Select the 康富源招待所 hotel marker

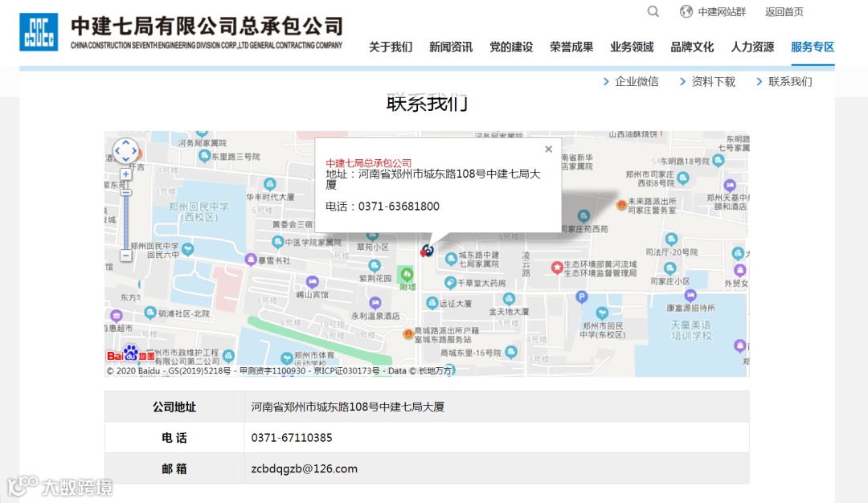690,296
